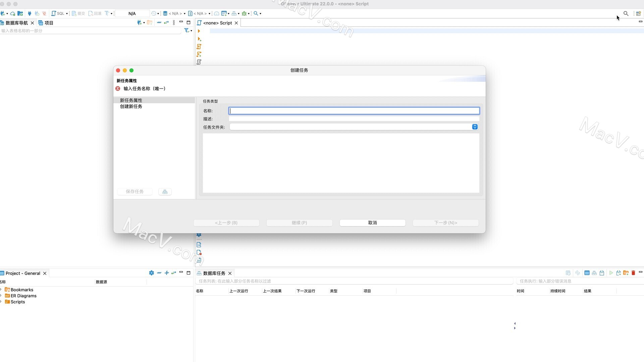Screen dimensions: 644x362
Task: Open the search magnifier in the top toolbar
Action: [x=626, y=13]
